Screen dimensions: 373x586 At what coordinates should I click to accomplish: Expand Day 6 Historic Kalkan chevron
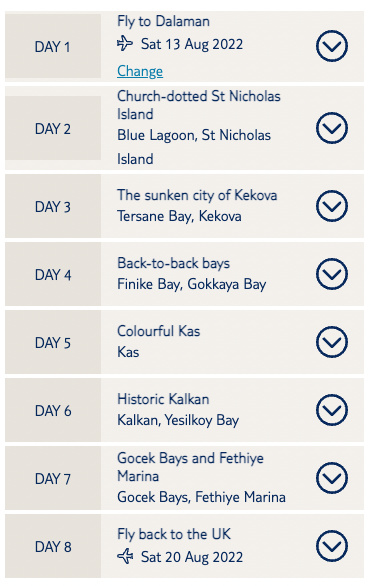click(332, 410)
